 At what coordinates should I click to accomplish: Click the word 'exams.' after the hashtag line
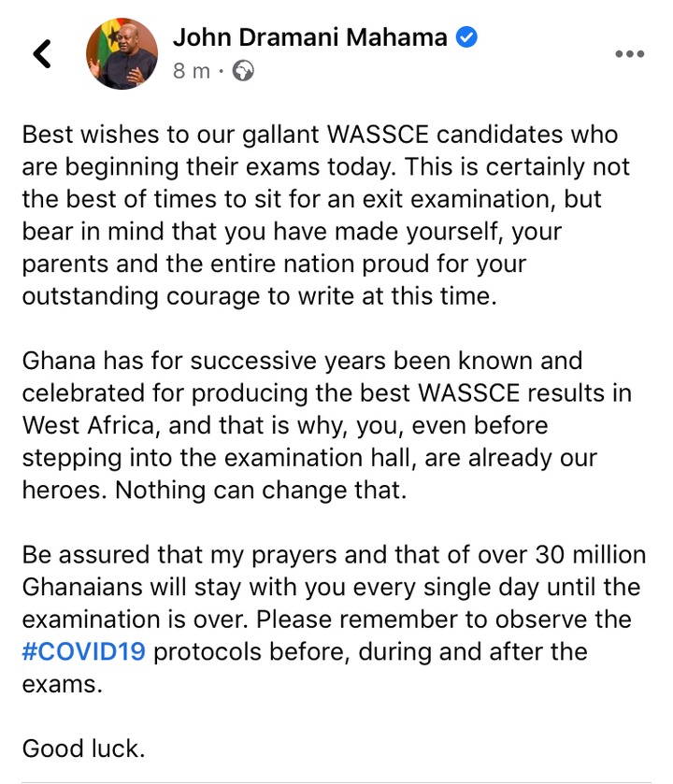click(x=62, y=684)
